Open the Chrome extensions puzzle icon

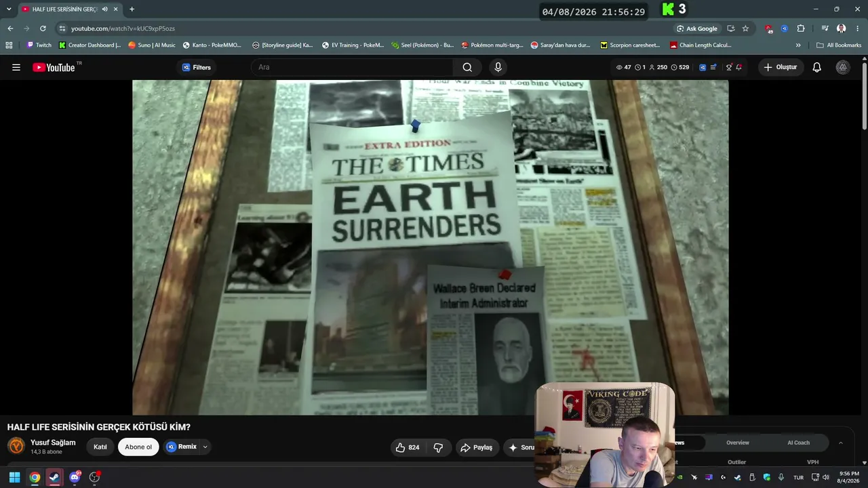click(x=801, y=28)
